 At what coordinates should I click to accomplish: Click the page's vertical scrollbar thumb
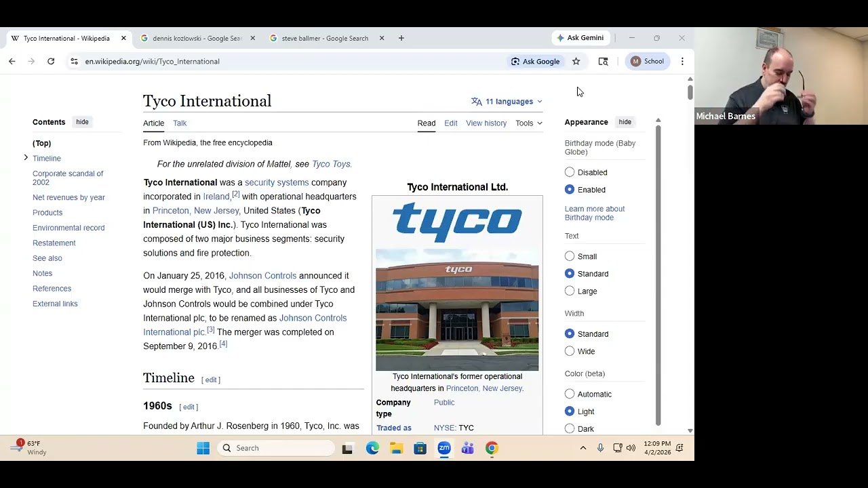click(690, 92)
